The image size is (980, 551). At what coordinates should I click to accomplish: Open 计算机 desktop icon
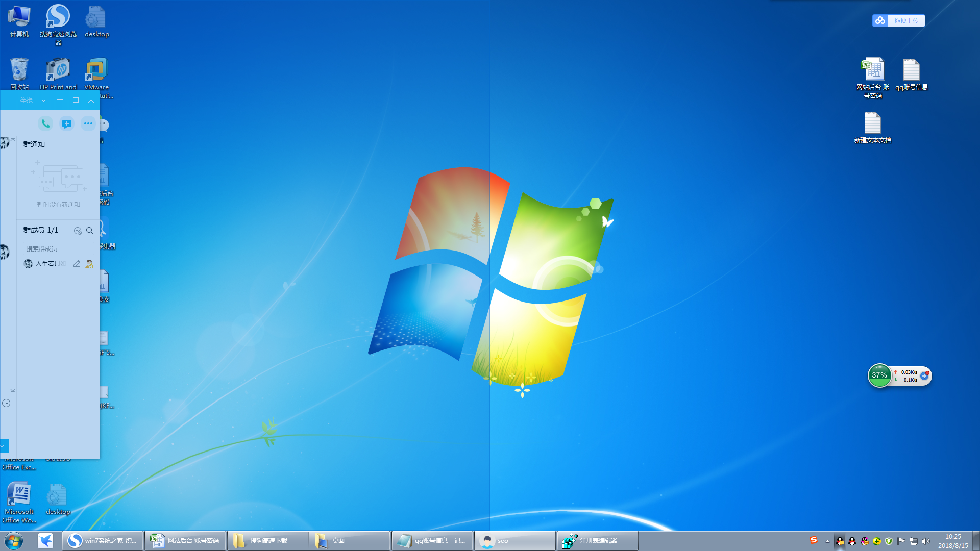[x=19, y=21]
